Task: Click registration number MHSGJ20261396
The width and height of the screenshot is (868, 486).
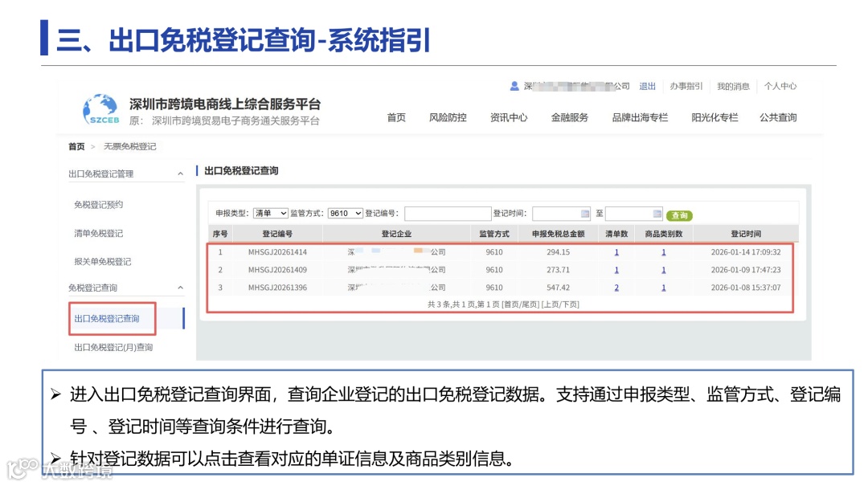Action: [277, 288]
